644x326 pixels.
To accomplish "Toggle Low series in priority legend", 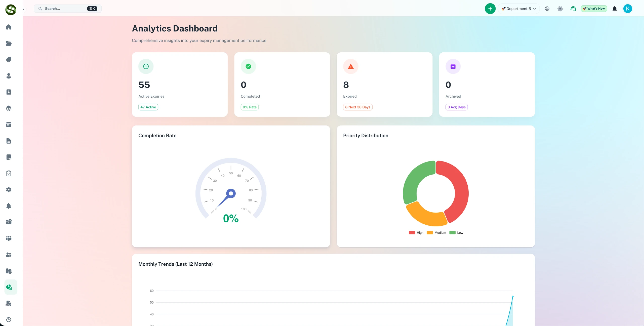I will (456, 233).
